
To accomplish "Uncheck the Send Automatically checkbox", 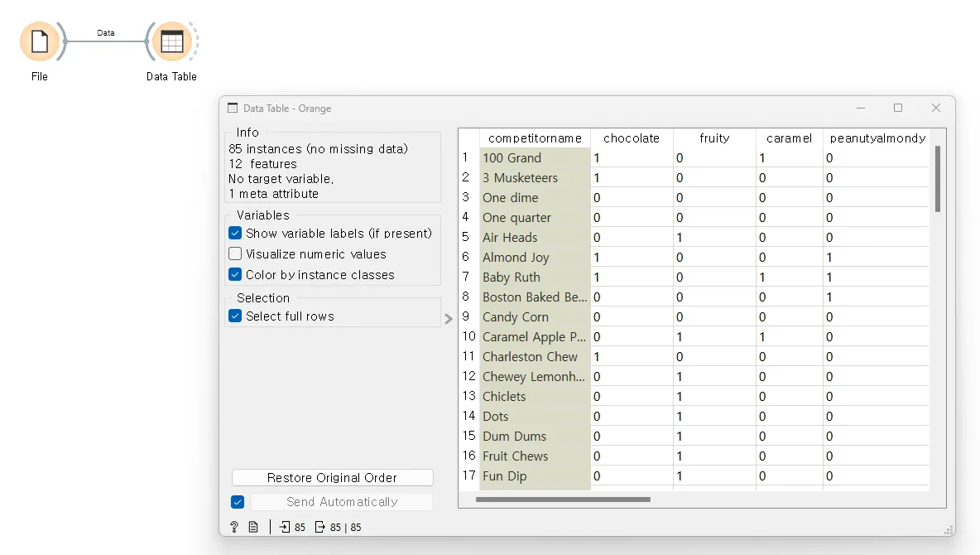I will 238,502.
